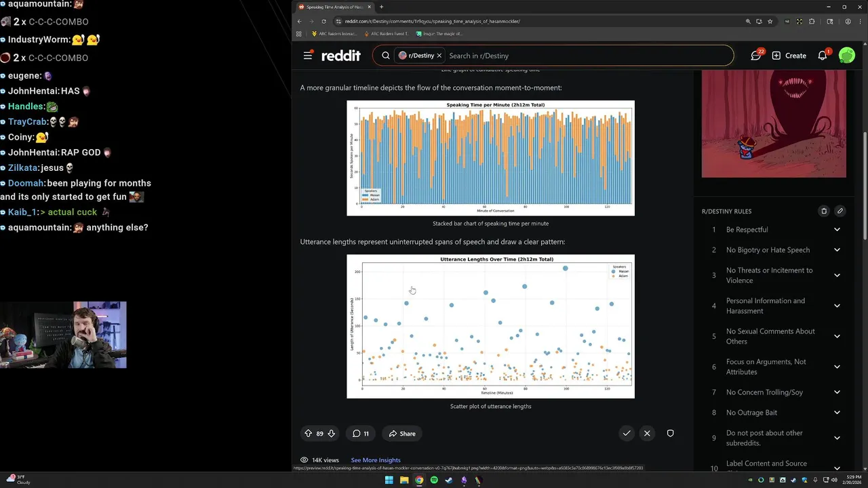Close the Speaking Time Analysis tab

(368, 7)
